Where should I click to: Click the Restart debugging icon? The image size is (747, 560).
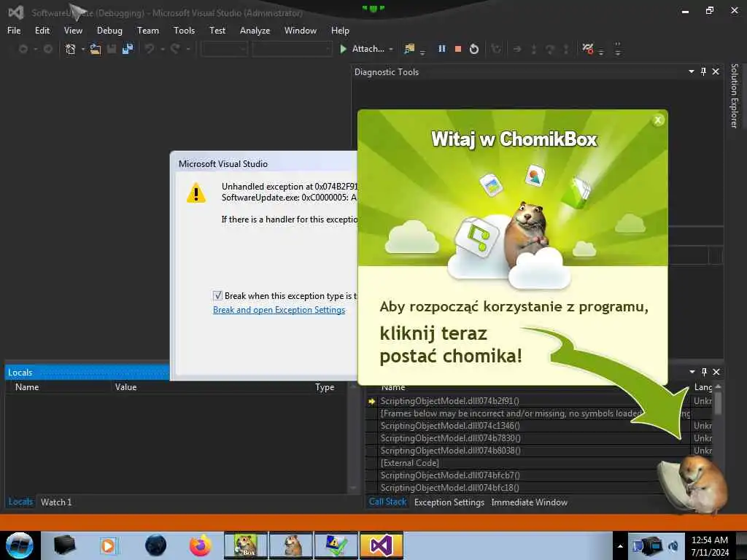[474, 49]
